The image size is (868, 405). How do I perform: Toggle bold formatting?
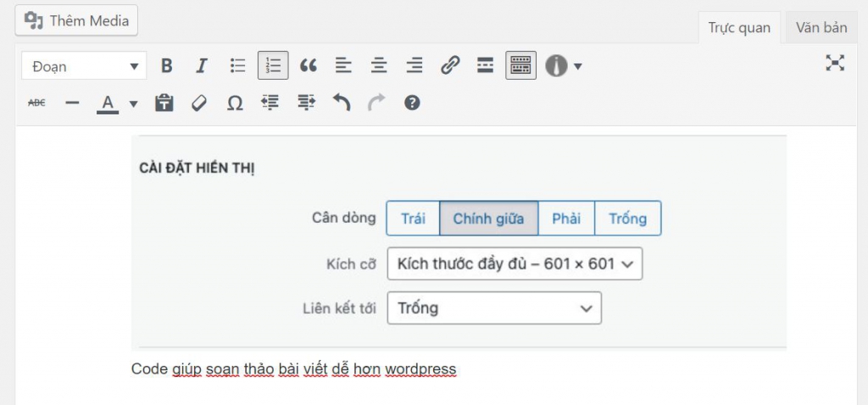coord(167,66)
